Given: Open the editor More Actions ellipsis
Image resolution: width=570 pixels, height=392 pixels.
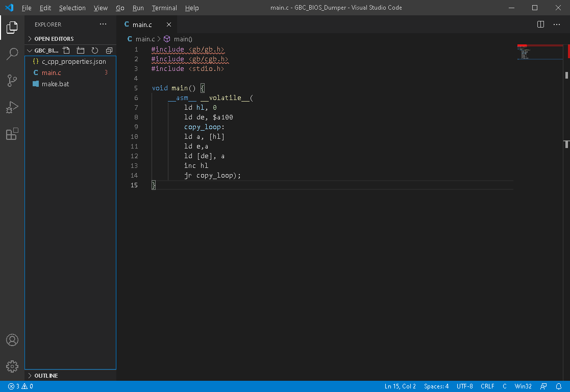Looking at the screenshot, I should (557, 24).
